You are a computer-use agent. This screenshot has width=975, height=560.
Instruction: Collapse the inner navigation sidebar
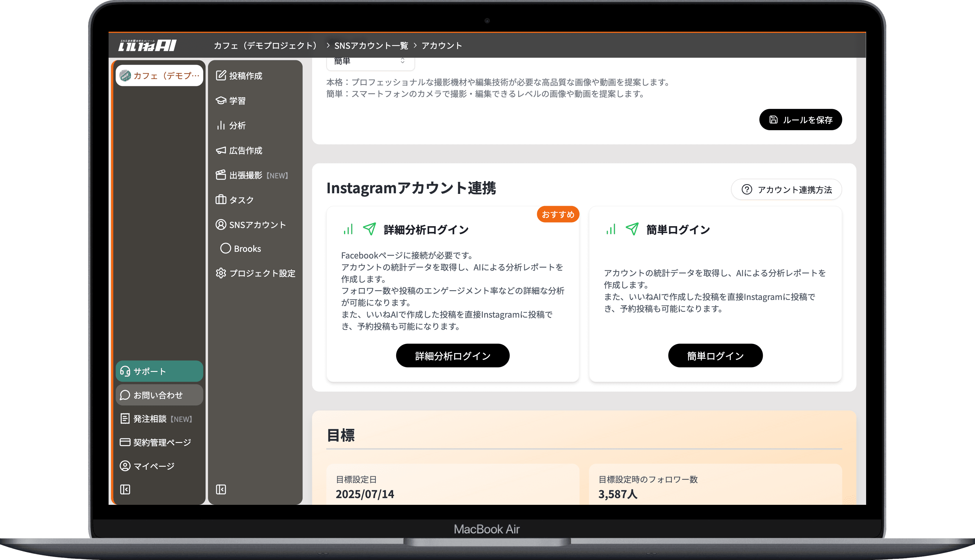220,489
